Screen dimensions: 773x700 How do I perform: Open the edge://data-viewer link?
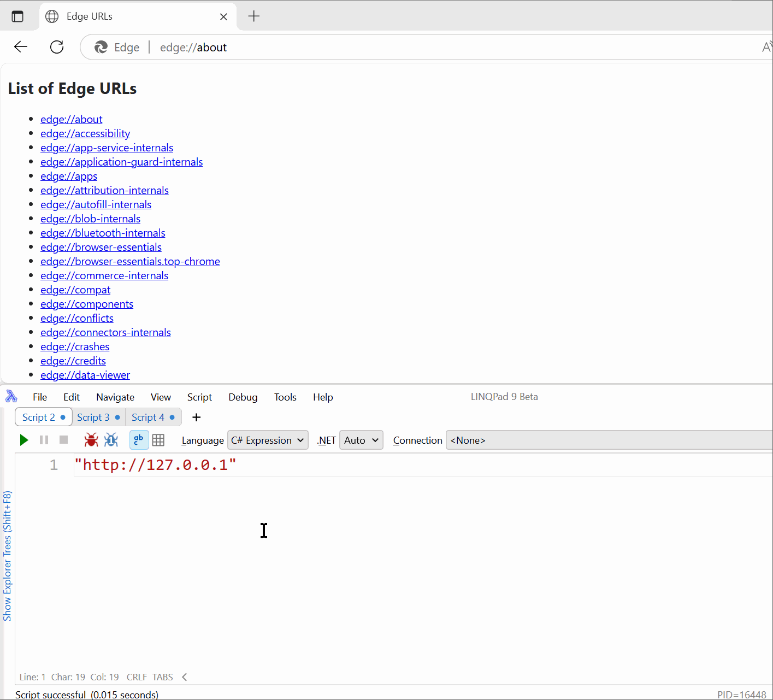point(85,375)
